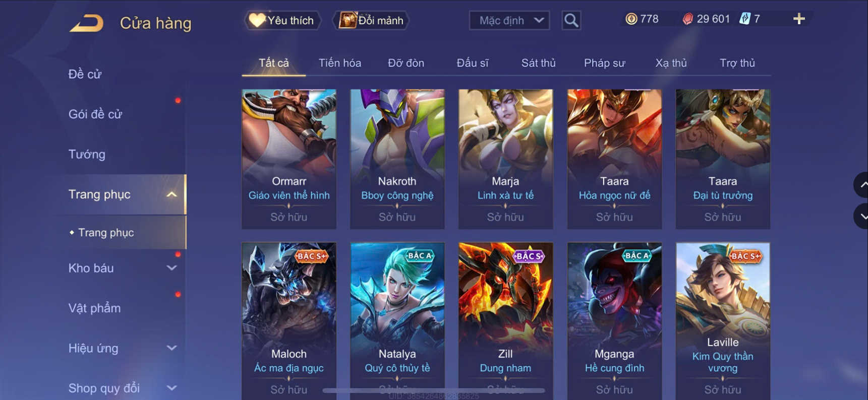Click the horizontal scrollbar at bottom
The height and width of the screenshot is (400, 868).
434,390
